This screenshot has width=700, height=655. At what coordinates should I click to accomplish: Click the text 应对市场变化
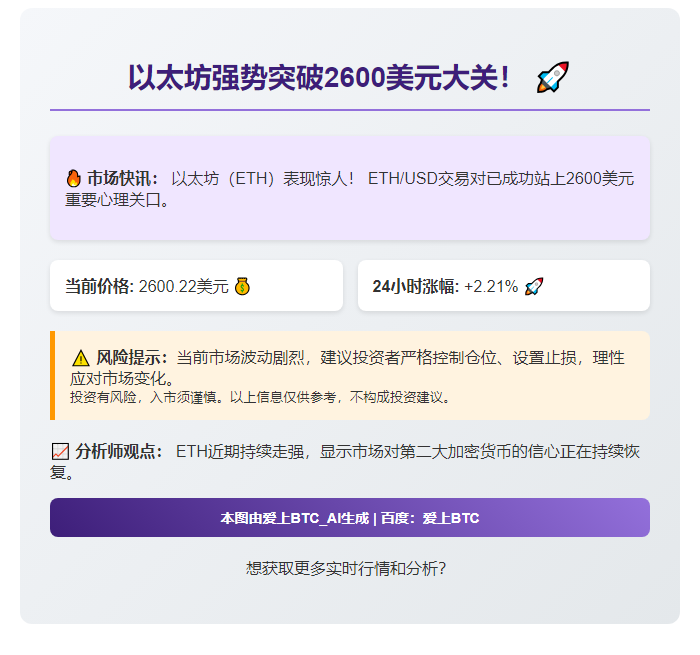(x=118, y=379)
